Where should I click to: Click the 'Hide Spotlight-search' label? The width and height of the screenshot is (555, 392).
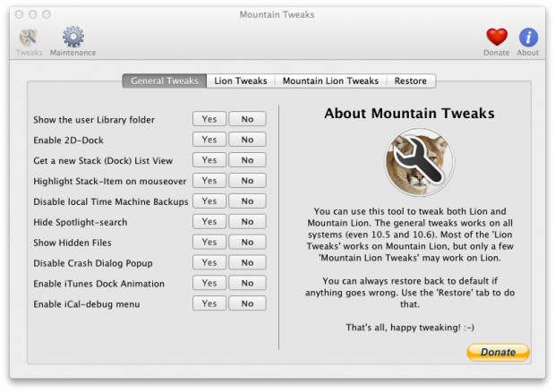(x=81, y=223)
